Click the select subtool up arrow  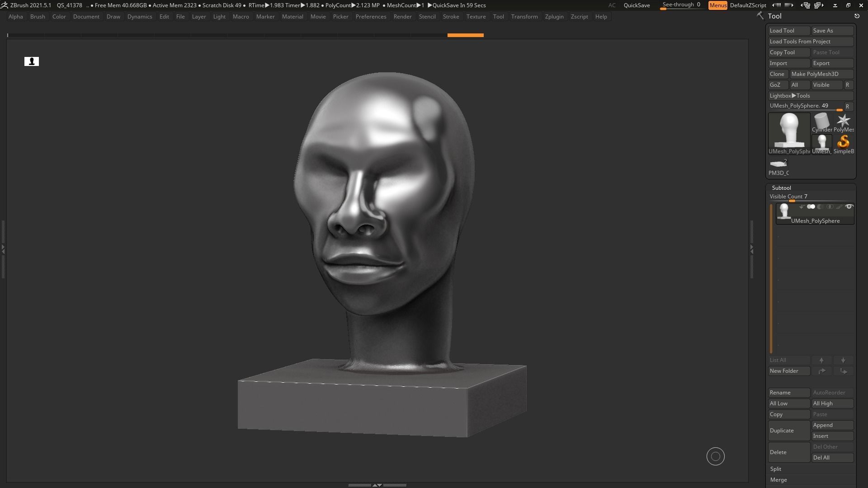pyautogui.click(x=821, y=360)
